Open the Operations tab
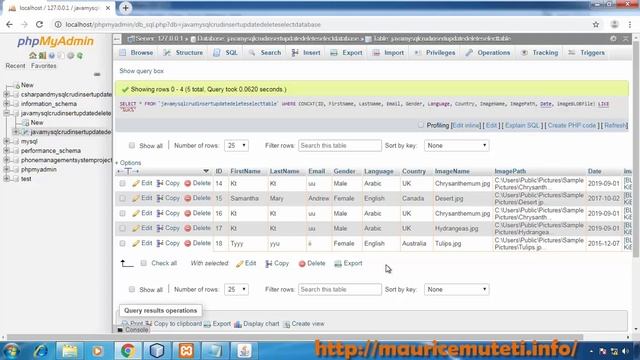The image size is (640, 360). point(488,53)
